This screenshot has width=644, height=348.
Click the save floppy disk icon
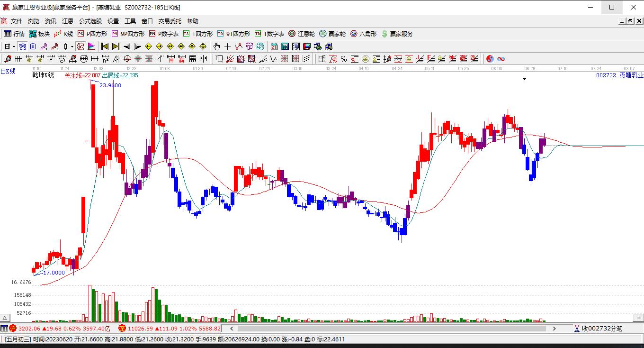click(307, 46)
